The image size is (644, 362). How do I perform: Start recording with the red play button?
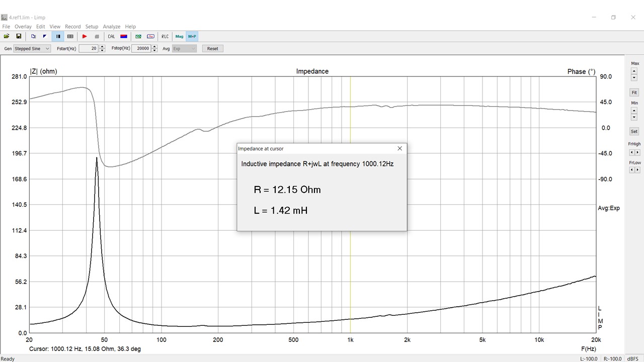pos(85,36)
